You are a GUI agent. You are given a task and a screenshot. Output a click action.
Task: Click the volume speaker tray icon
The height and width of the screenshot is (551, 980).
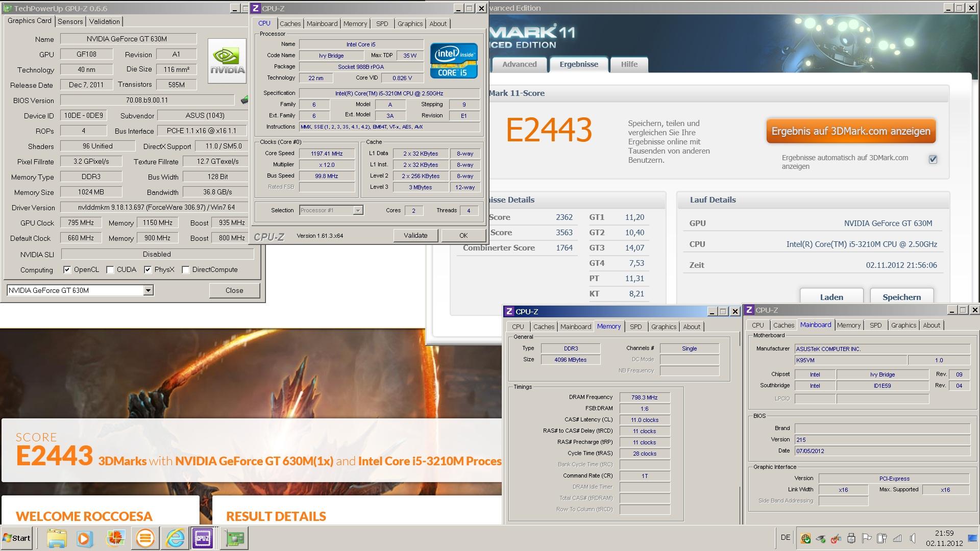point(913,538)
